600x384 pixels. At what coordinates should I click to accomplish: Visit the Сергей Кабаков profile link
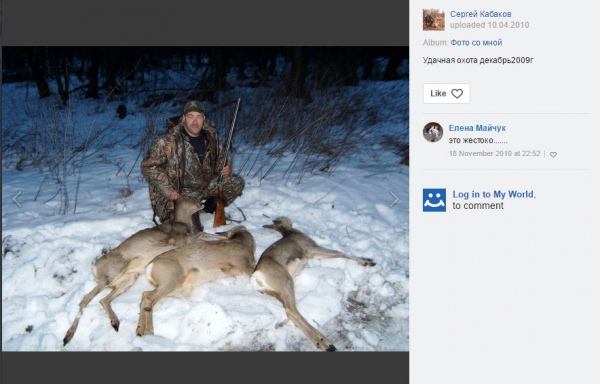[x=481, y=14]
